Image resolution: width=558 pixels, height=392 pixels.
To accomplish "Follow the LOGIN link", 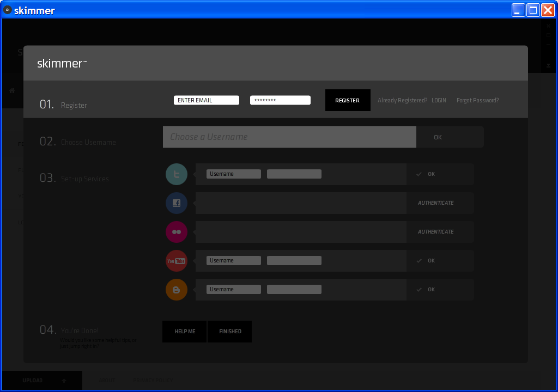I will (x=439, y=100).
